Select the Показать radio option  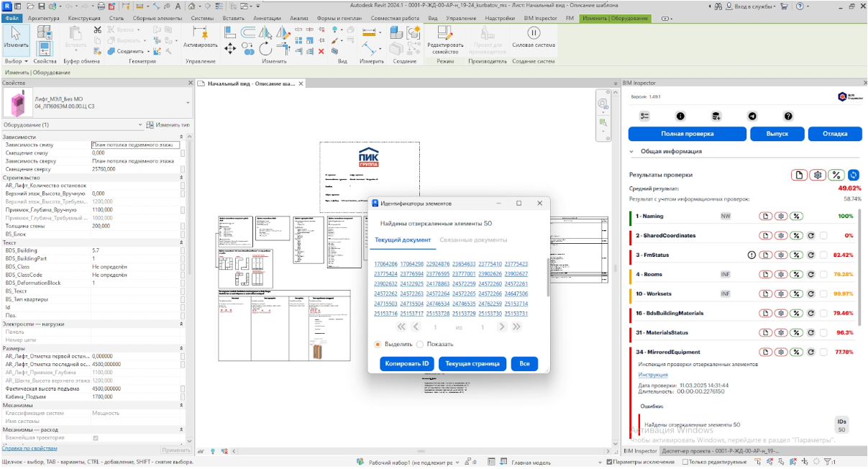click(420, 345)
